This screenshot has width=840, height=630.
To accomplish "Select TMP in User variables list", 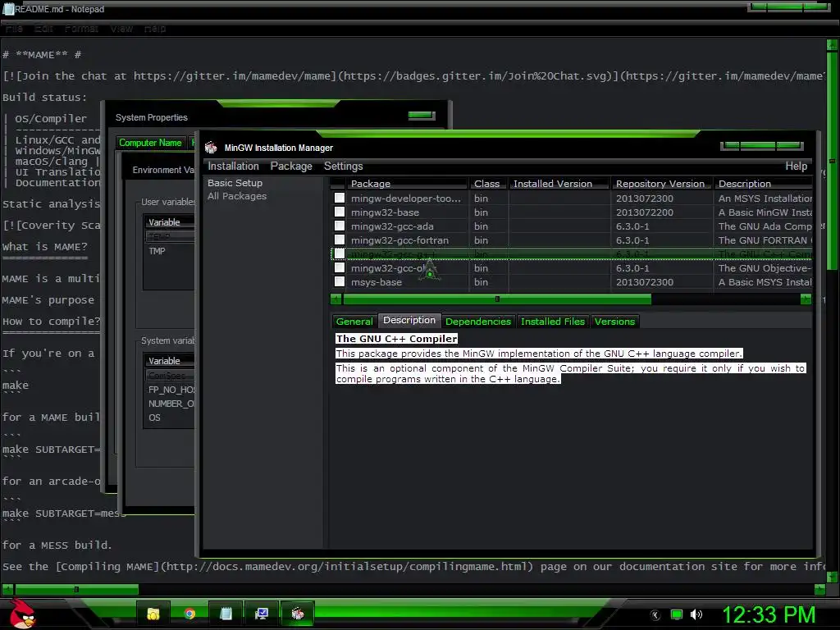I will [x=157, y=251].
